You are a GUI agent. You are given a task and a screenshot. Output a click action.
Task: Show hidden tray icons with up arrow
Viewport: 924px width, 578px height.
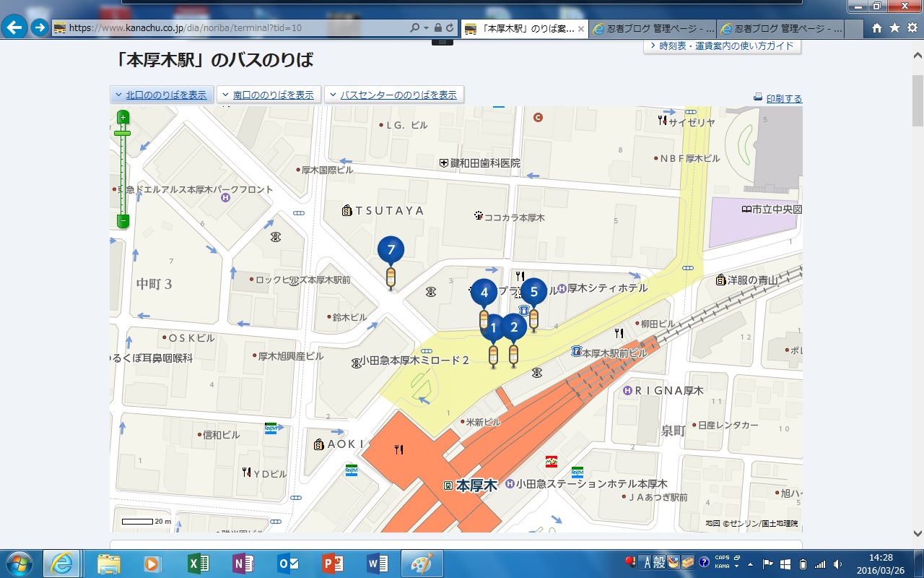pyautogui.click(x=750, y=564)
